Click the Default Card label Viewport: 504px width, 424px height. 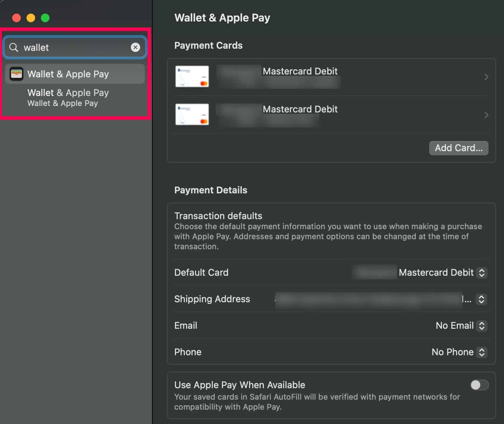(201, 273)
